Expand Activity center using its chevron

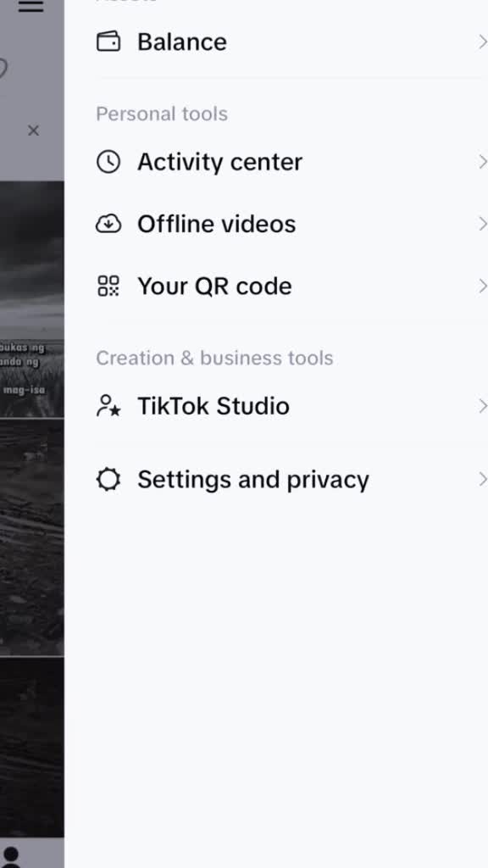pyautogui.click(x=482, y=162)
